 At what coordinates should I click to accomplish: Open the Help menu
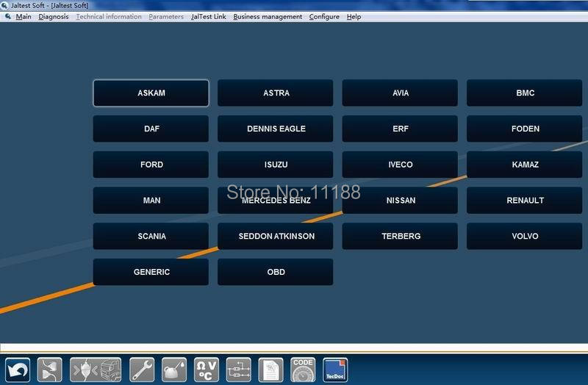(x=354, y=17)
